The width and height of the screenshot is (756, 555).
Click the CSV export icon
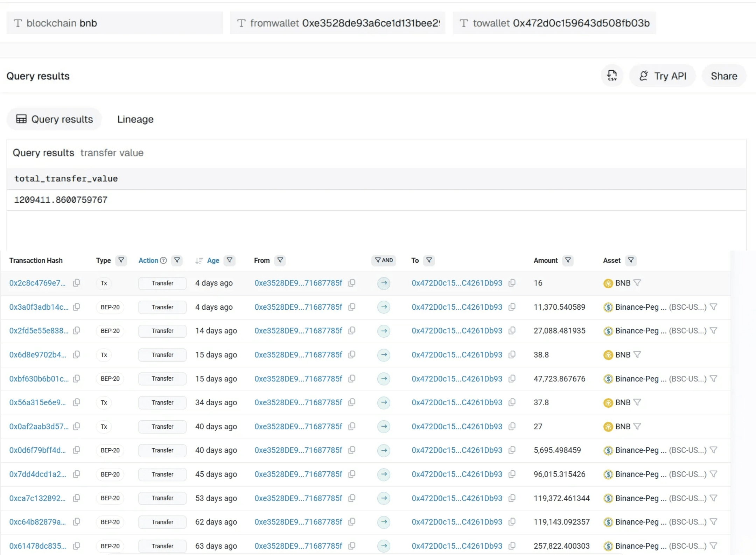[612, 76]
